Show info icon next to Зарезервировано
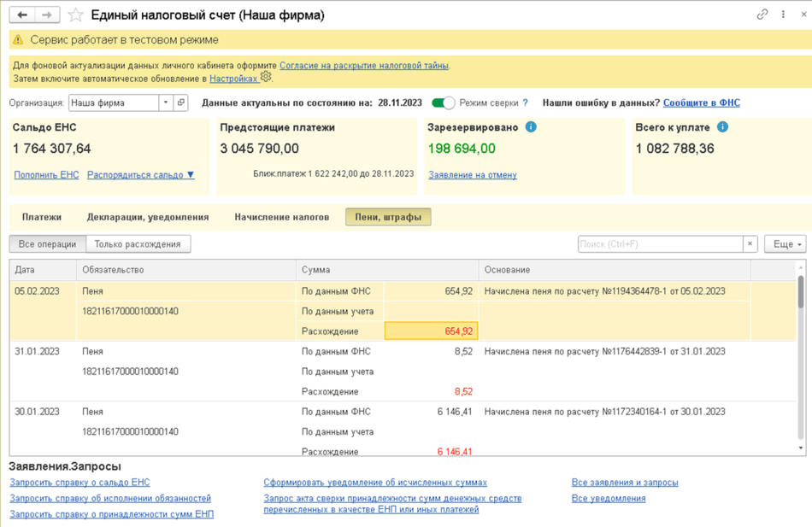 coord(531,127)
